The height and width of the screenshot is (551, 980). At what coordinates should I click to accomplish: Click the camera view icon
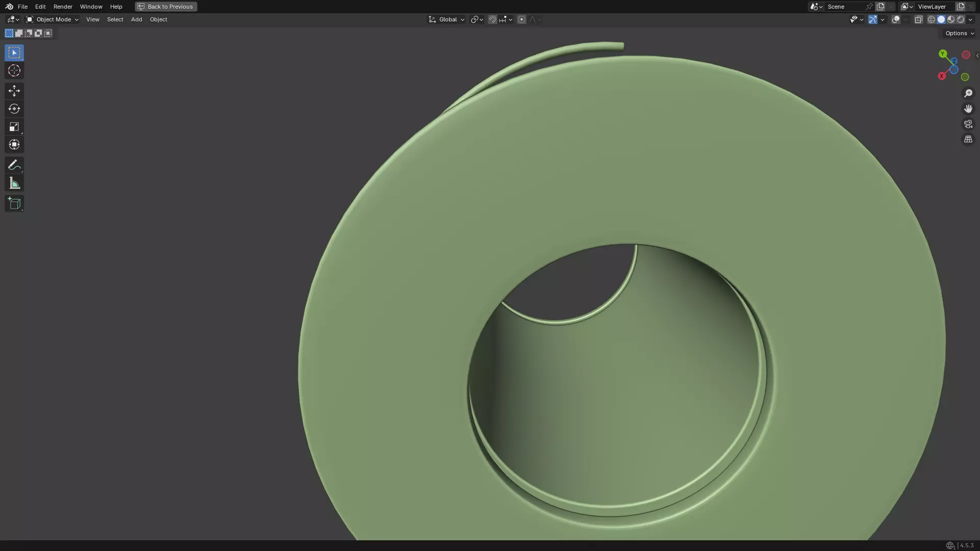pyautogui.click(x=968, y=124)
